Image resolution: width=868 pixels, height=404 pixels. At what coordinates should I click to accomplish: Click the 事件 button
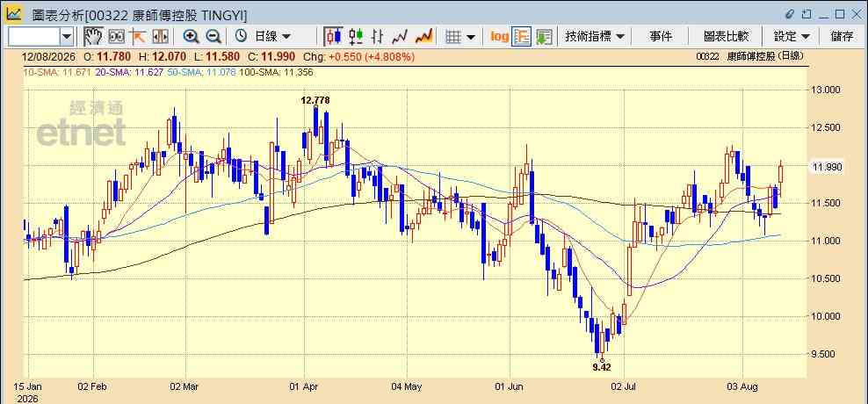[661, 37]
